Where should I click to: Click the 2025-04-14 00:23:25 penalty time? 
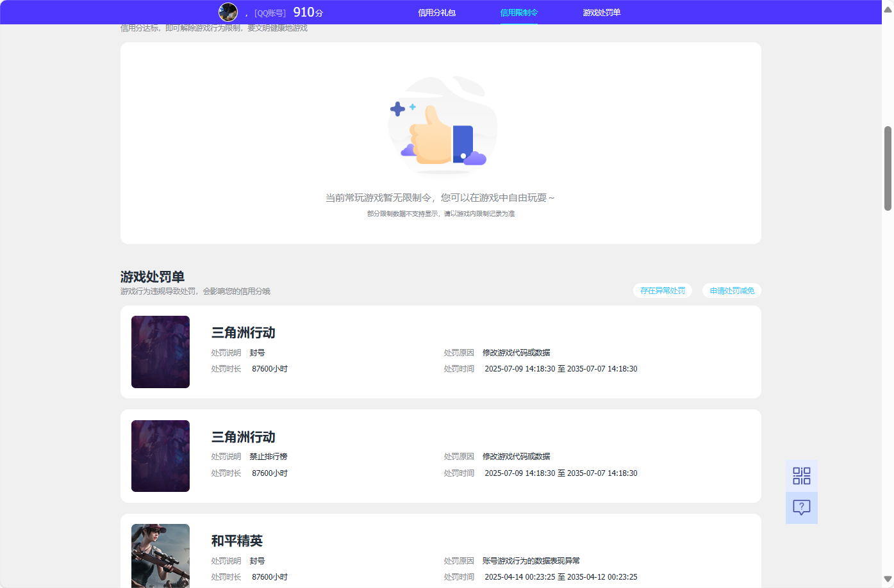(x=561, y=577)
